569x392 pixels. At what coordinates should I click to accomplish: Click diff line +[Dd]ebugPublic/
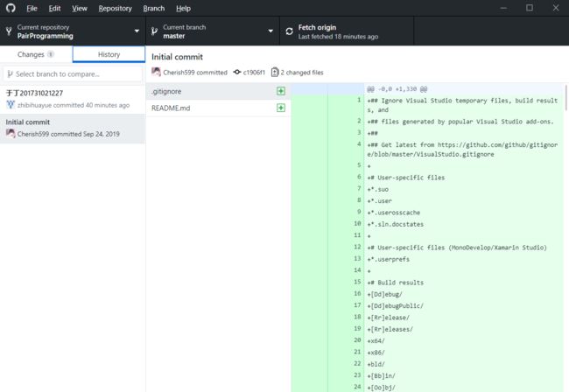(395, 305)
